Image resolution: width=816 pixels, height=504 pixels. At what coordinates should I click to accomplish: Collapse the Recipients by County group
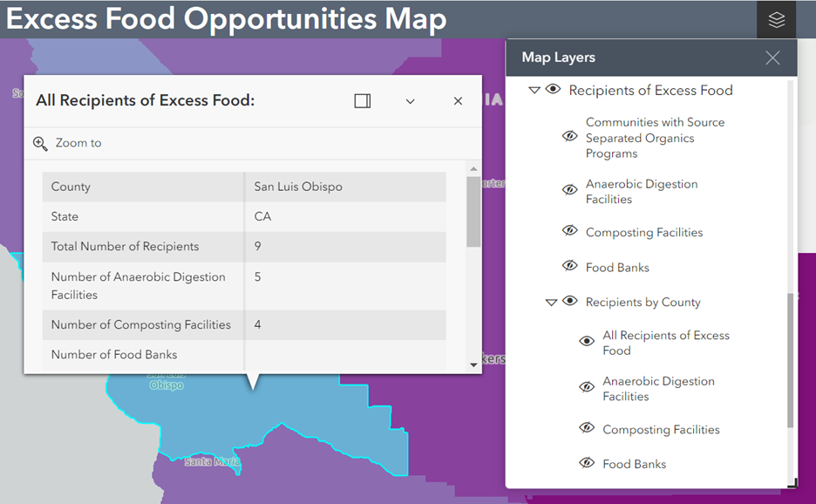pos(551,302)
